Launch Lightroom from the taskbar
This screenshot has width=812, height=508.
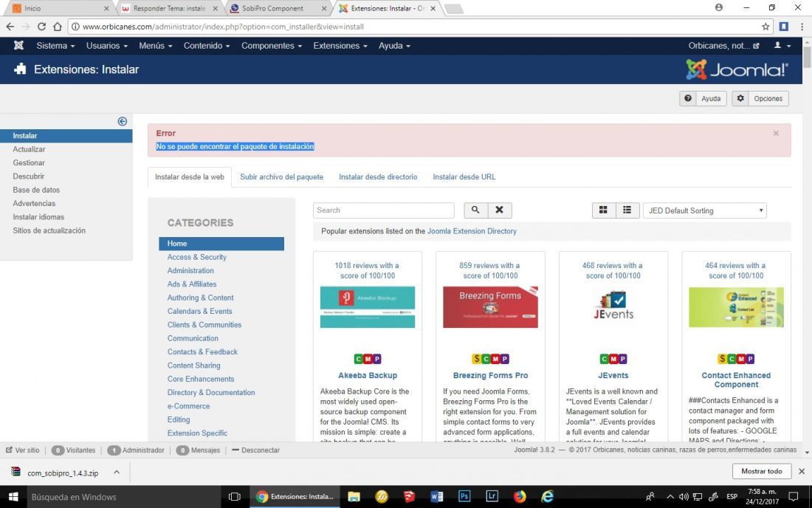(492, 497)
